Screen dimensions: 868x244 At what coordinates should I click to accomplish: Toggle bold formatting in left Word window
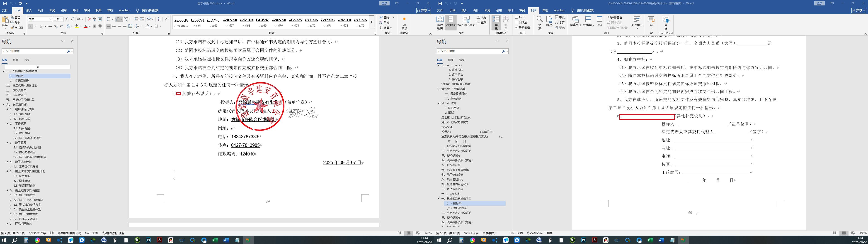[x=30, y=26]
